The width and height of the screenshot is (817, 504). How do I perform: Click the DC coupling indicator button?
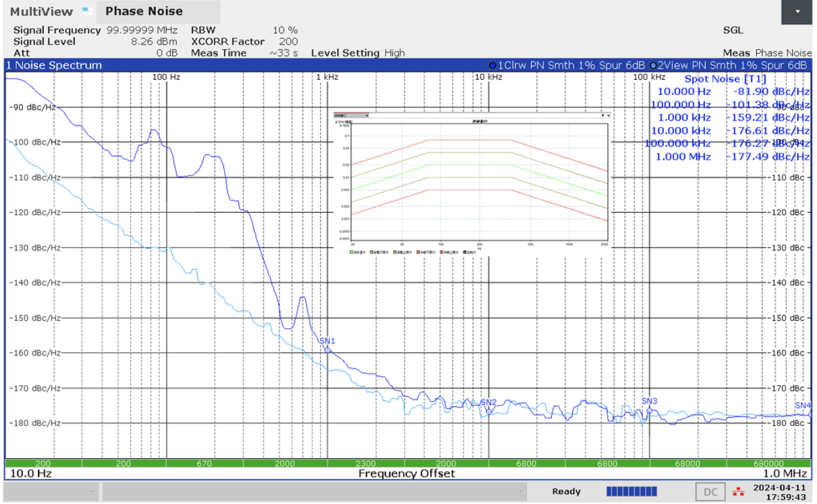[710, 492]
